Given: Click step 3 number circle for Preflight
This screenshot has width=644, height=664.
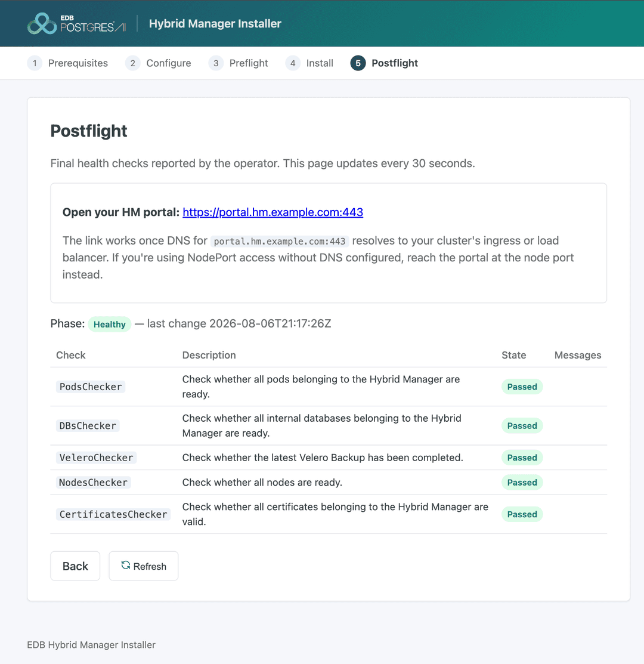Looking at the screenshot, I should (x=216, y=63).
